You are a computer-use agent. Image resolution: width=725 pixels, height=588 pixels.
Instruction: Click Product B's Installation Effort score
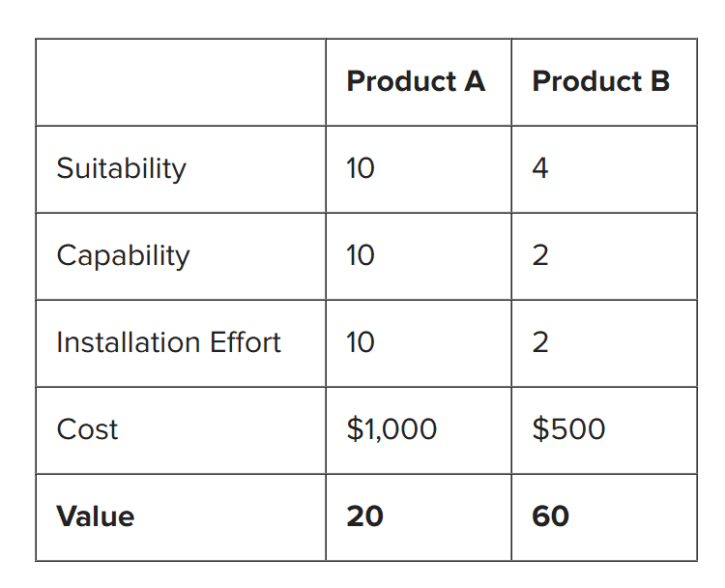540,342
